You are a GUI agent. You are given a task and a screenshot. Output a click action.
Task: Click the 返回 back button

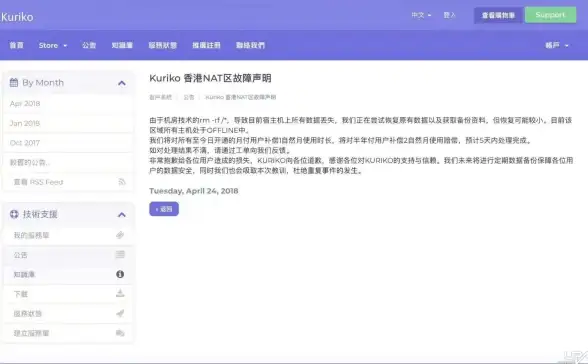(164, 209)
